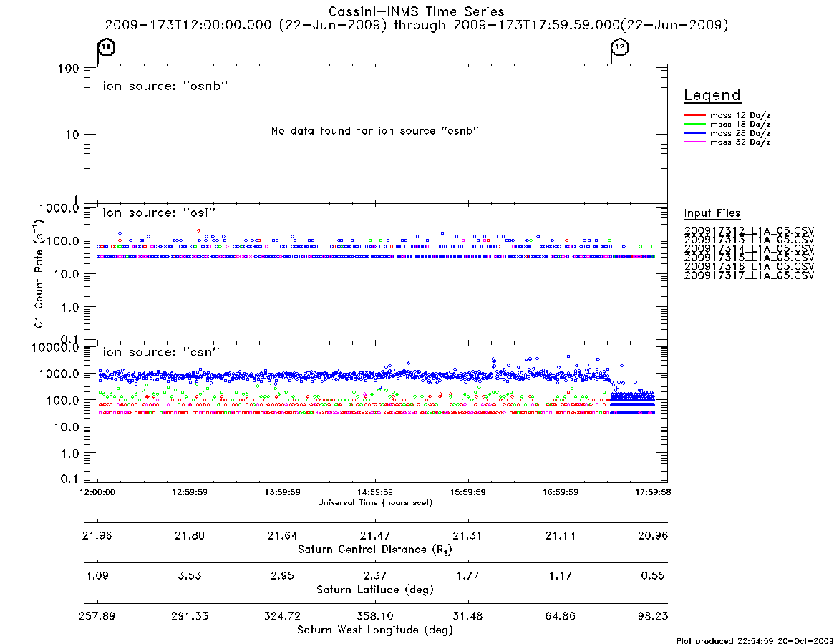Click the 21.14 central distance value
Viewport: 834px width, 644px height.
pos(560,535)
